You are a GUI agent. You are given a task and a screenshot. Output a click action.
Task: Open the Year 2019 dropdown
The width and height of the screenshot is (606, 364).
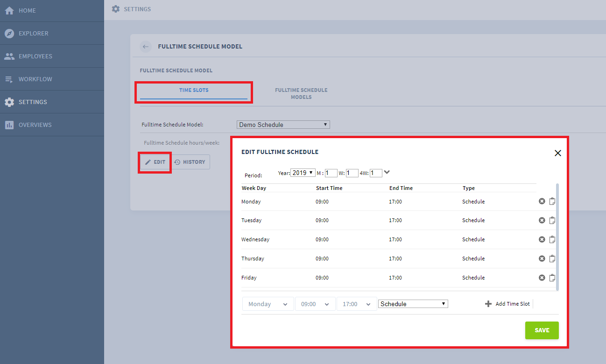click(303, 173)
